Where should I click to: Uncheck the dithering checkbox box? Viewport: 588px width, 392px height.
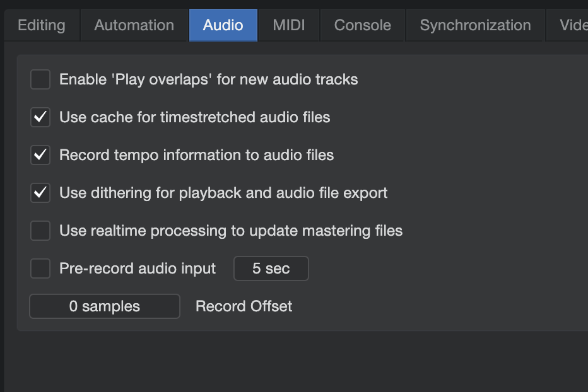(40, 193)
